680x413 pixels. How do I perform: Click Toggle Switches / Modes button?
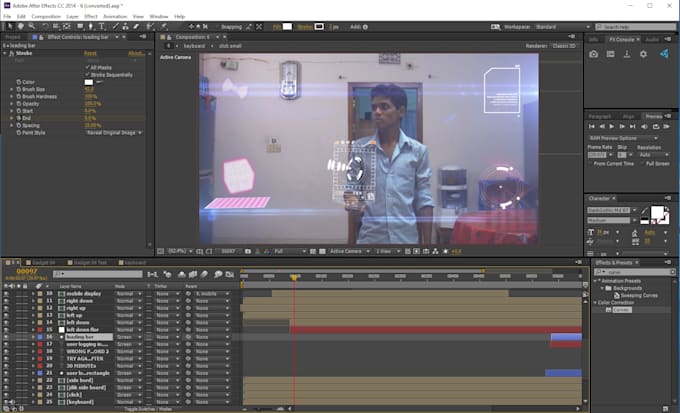[148, 409]
